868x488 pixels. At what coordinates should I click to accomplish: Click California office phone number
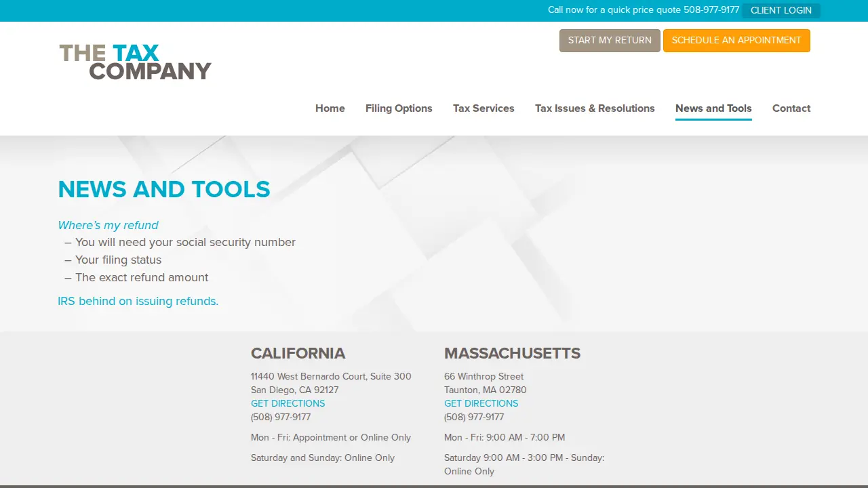(281, 417)
